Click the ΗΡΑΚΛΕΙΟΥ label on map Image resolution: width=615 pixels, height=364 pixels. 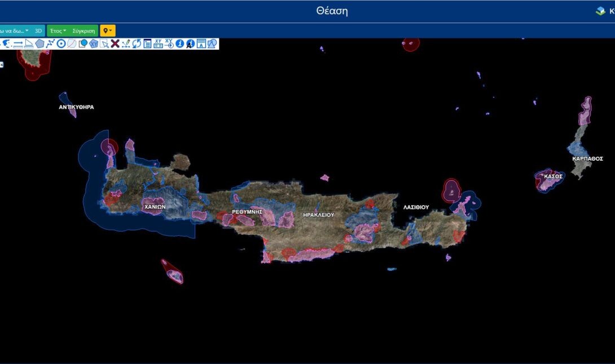(x=318, y=215)
